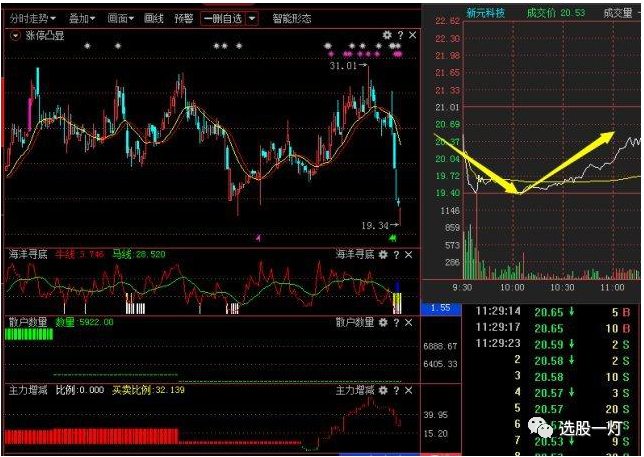Select the 11:29:14 trade row

[x=552, y=312]
